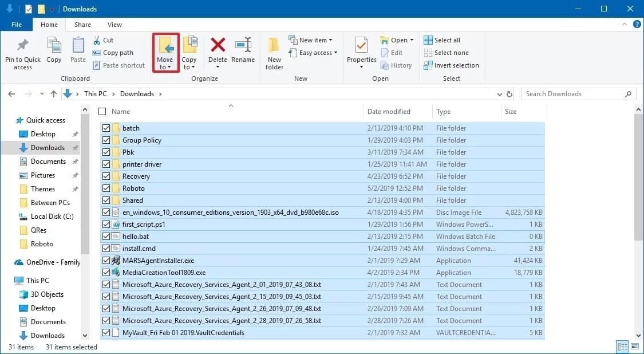Viewport: 644px width, 354px height.
Task: Rename the selected item
Action: pyautogui.click(x=243, y=52)
